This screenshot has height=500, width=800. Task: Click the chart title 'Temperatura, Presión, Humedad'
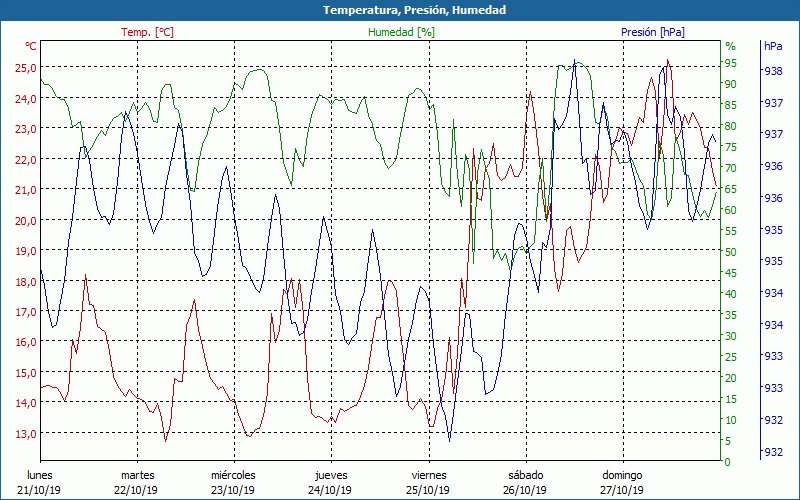(x=414, y=10)
